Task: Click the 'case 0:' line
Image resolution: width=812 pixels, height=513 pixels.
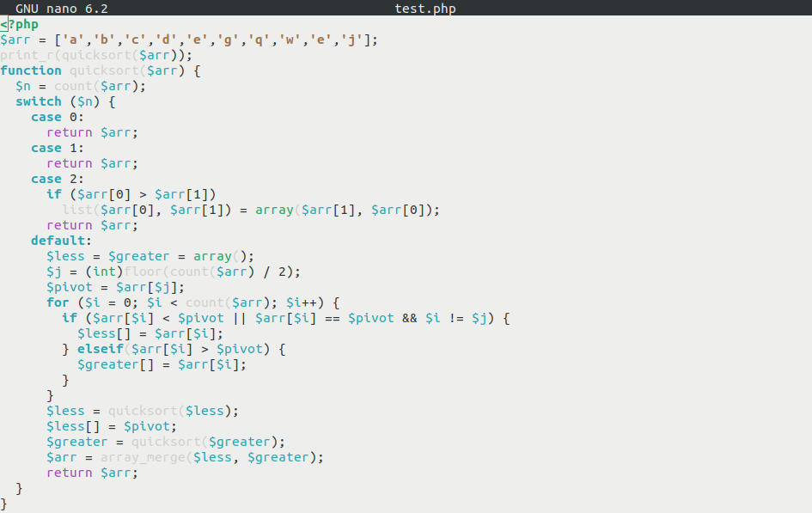Action: 58,118
